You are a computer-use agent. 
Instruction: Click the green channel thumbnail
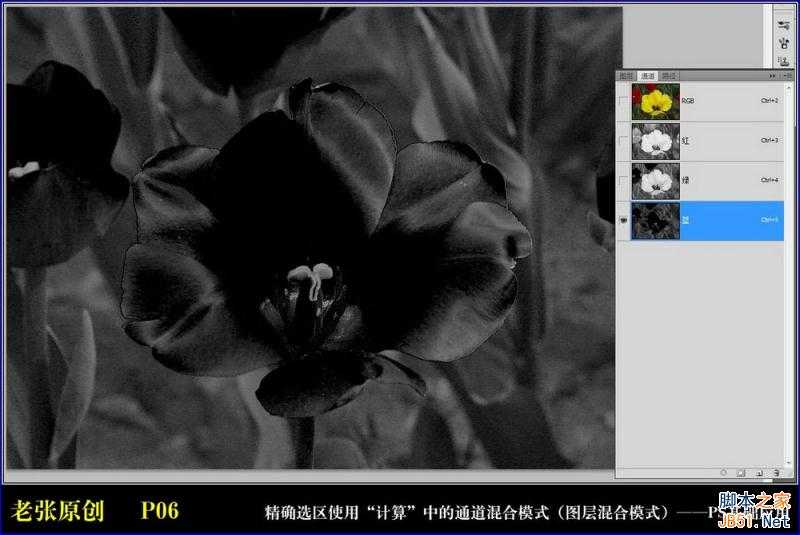pyautogui.click(x=656, y=181)
